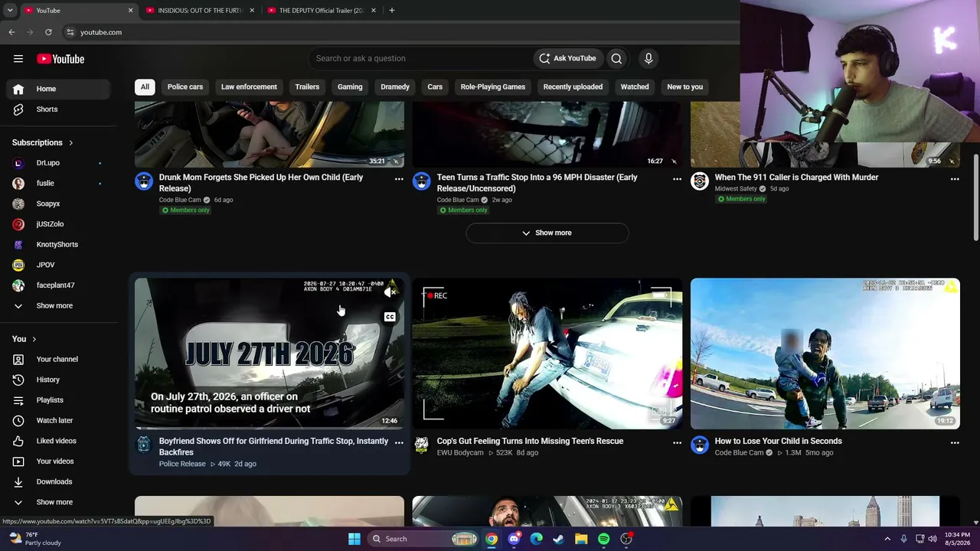Open Spotify from the taskbar
Viewport: 980px width, 551px height.
click(x=604, y=539)
